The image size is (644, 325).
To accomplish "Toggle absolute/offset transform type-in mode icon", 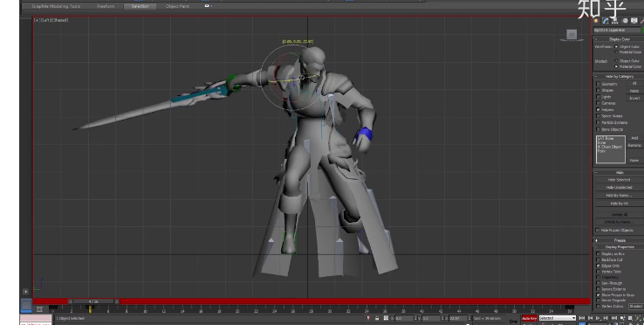I will click(386, 318).
